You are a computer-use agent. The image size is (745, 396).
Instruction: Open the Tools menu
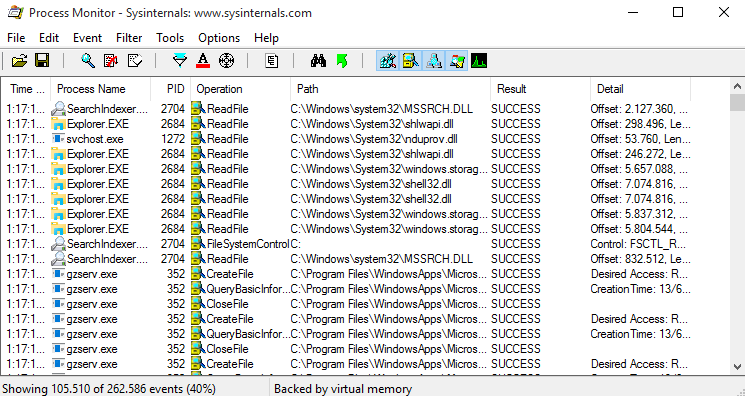(x=170, y=38)
